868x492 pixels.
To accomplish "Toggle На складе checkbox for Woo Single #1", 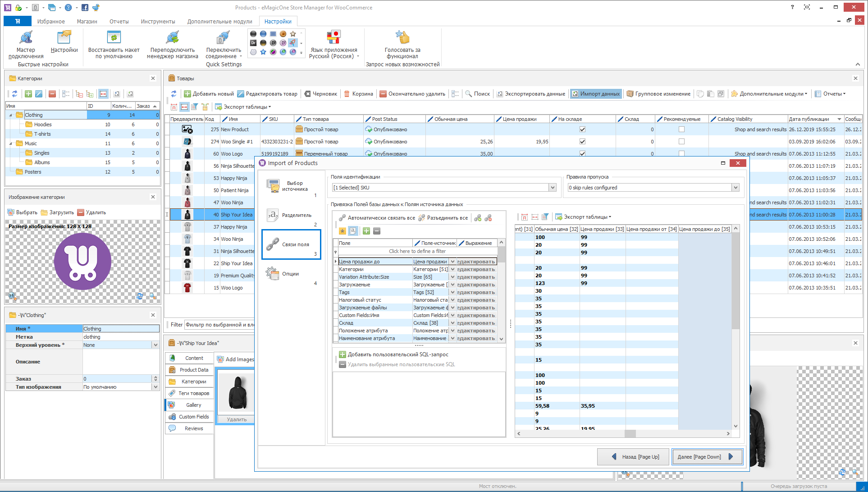I will (582, 142).
